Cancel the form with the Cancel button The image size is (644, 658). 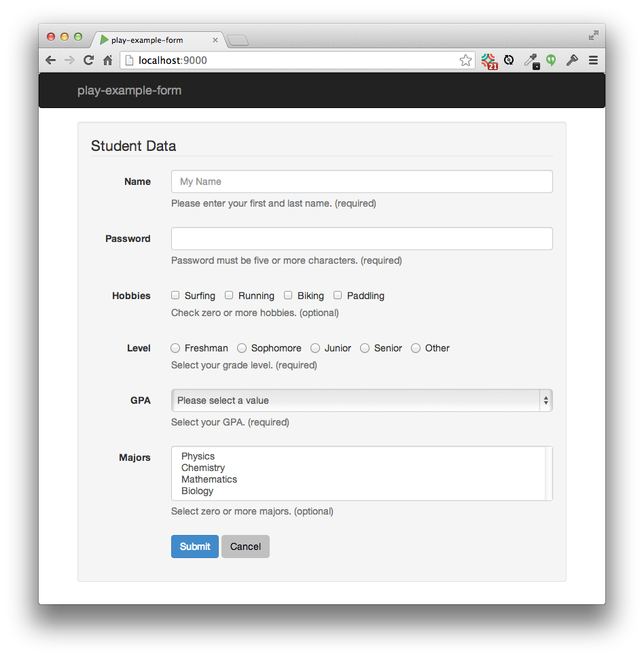click(245, 547)
